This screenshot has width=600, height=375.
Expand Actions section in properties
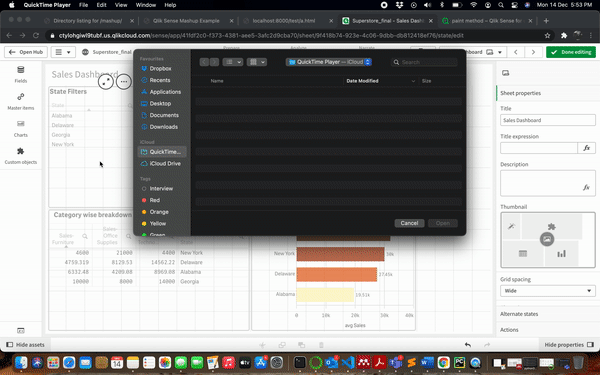coord(509,330)
